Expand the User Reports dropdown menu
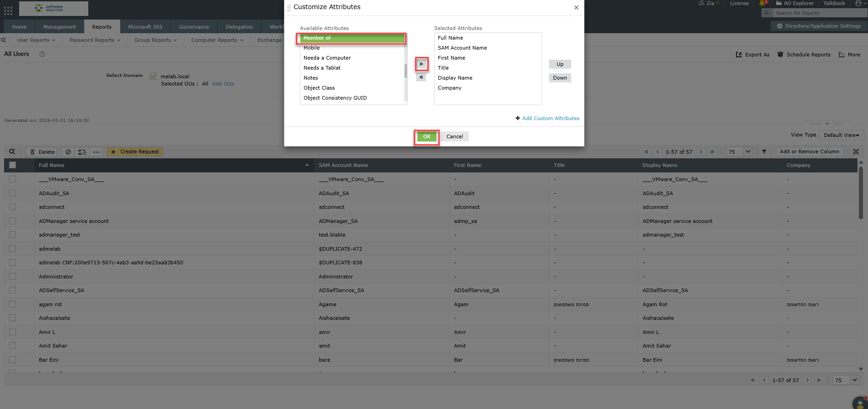The height and width of the screenshot is (409, 868). (36, 40)
